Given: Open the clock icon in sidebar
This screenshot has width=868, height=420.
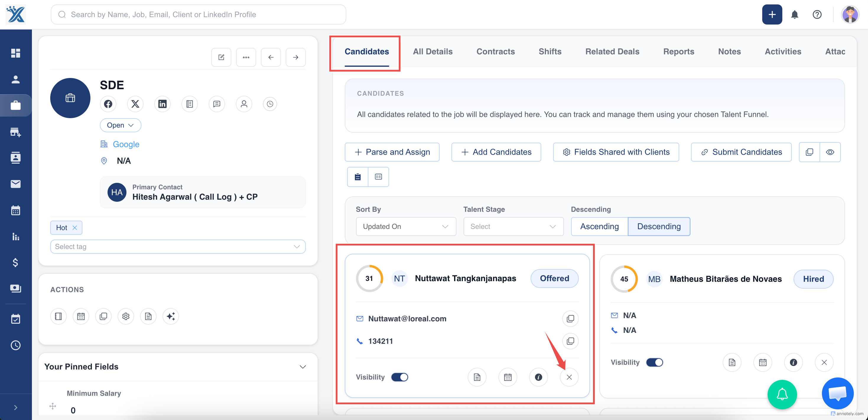Looking at the screenshot, I should point(15,345).
